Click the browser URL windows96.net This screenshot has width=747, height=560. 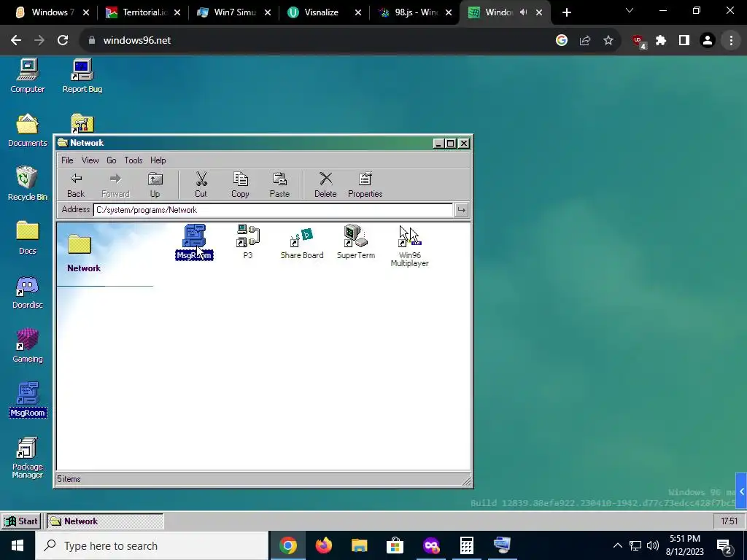136,41
